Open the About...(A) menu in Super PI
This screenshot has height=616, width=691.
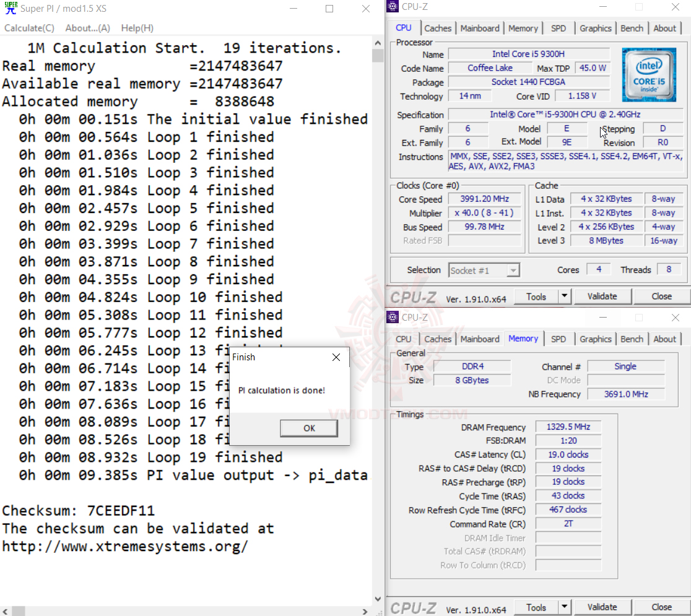pos(88,28)
